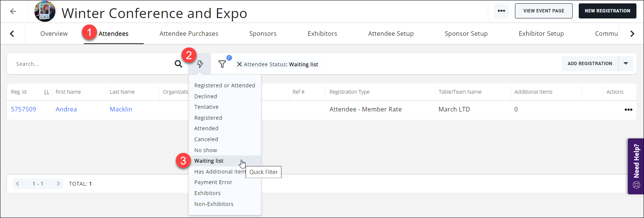
Task: Switch to the Attendee Purchases tab
Action: point(189,34)
